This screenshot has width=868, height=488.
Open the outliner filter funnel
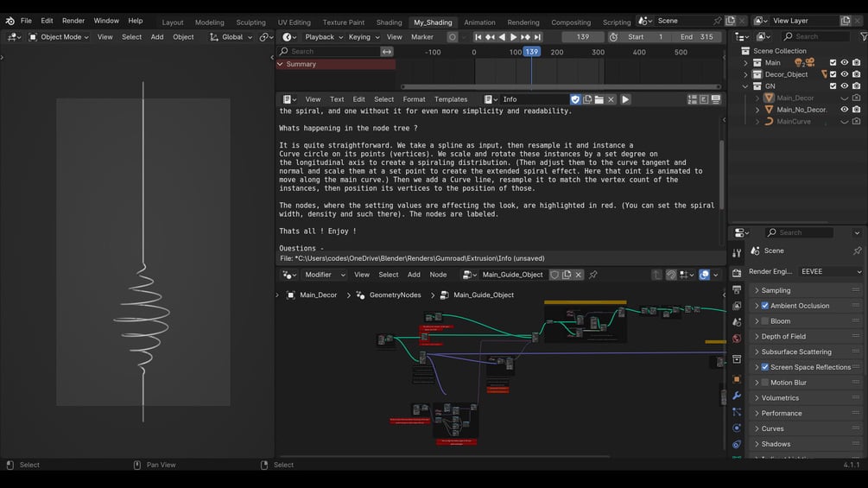(x=864, y=36)
